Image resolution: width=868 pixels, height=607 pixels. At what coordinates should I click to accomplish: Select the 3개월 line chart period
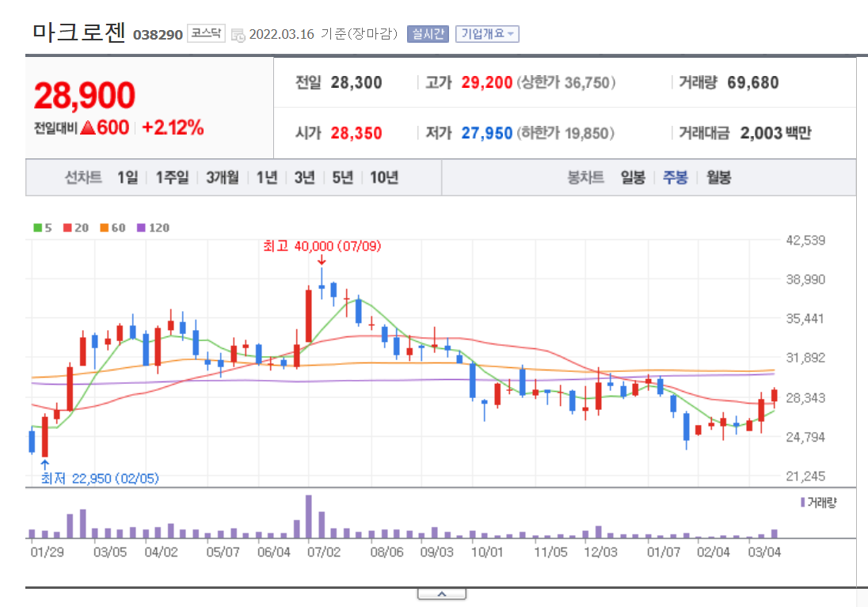(223, 177)
